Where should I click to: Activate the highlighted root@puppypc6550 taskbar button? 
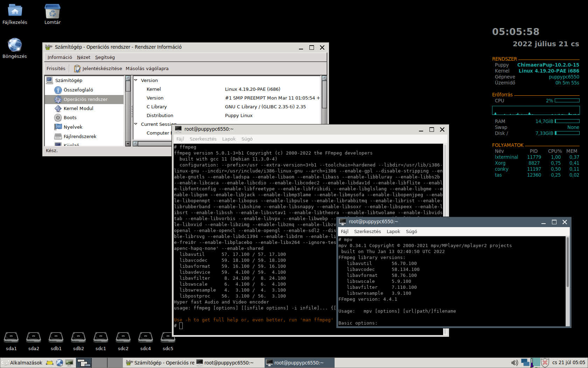(300, 363)
